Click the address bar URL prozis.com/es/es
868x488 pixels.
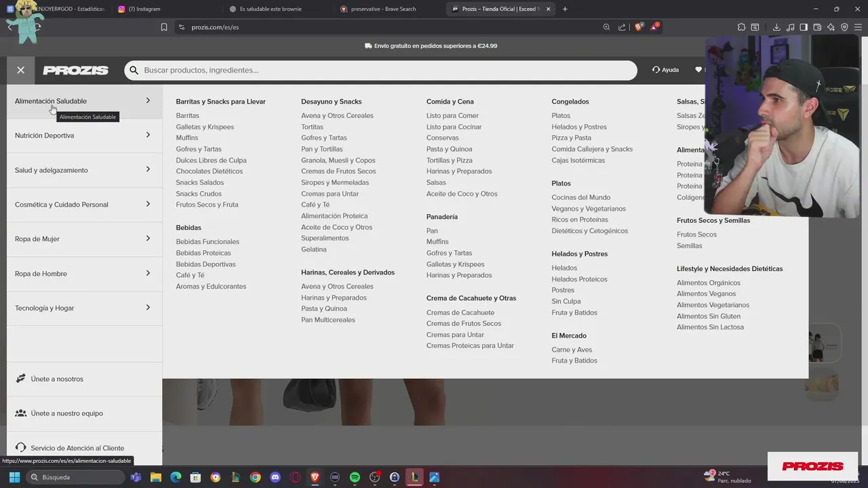215,27
